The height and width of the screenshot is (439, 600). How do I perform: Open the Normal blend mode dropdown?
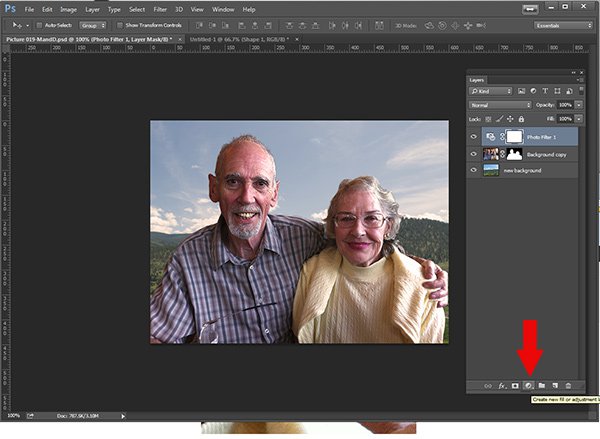pos(500,105)
